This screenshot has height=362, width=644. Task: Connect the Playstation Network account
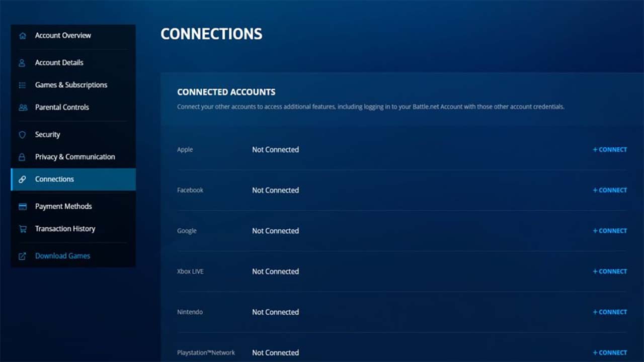(610, 353)
